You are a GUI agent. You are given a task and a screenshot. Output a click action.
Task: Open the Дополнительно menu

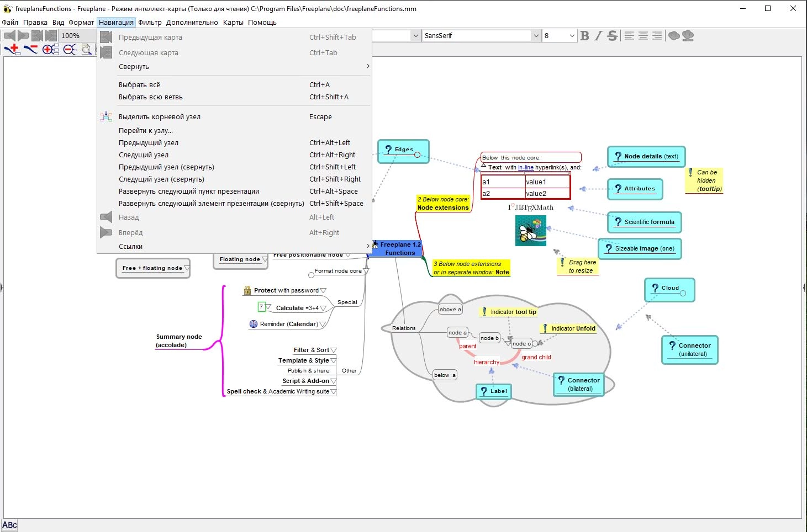click(192, 23)
